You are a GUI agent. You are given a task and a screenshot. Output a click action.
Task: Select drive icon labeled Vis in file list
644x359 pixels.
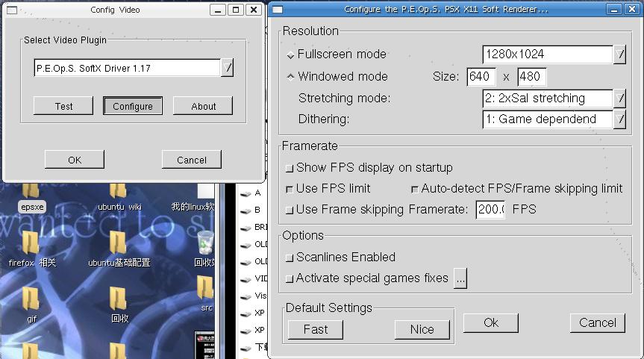point(246,296)
